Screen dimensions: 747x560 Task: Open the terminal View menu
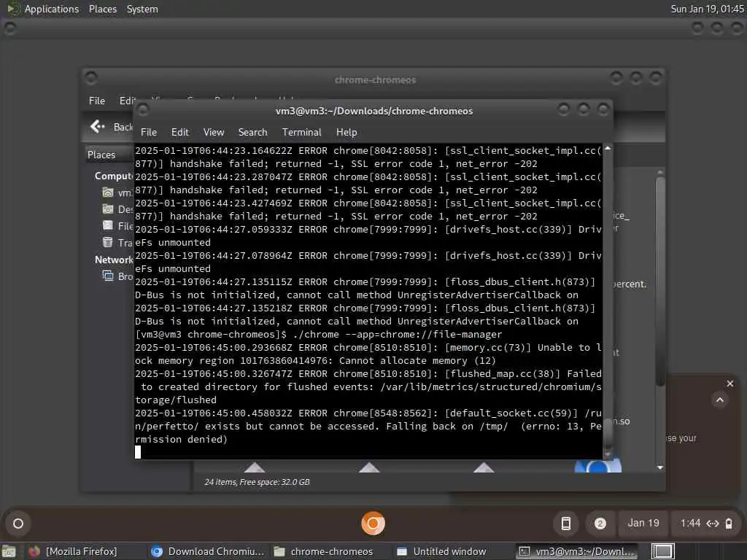click(214, 133)
